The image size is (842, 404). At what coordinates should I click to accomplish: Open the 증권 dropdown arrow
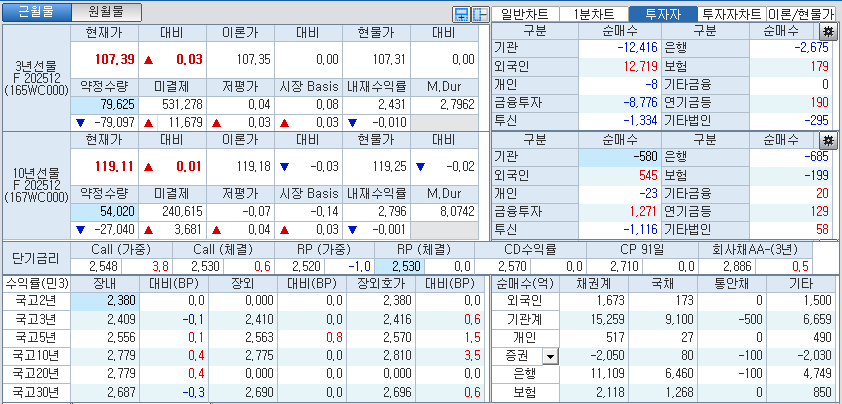click(x=550, y=356)
